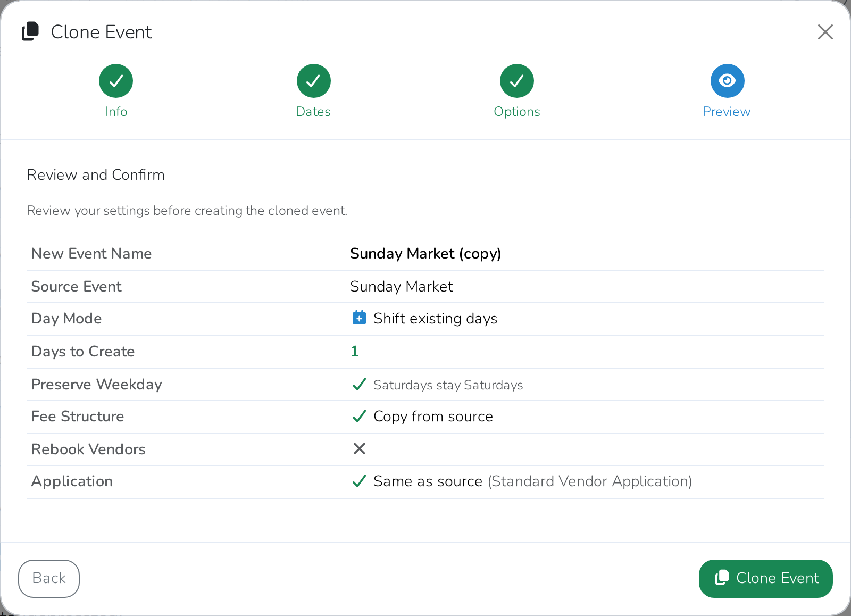Open the Preview step label

pos(727,112)
